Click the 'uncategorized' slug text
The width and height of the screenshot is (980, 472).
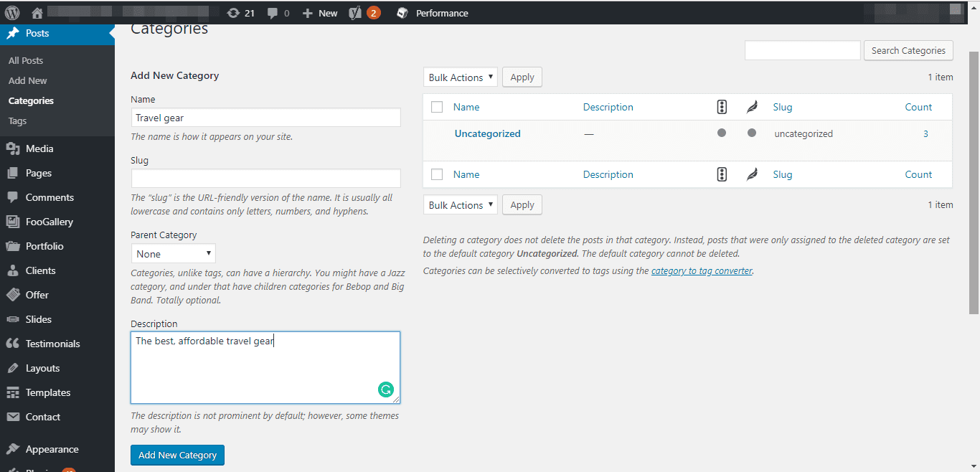click(804, 133)
